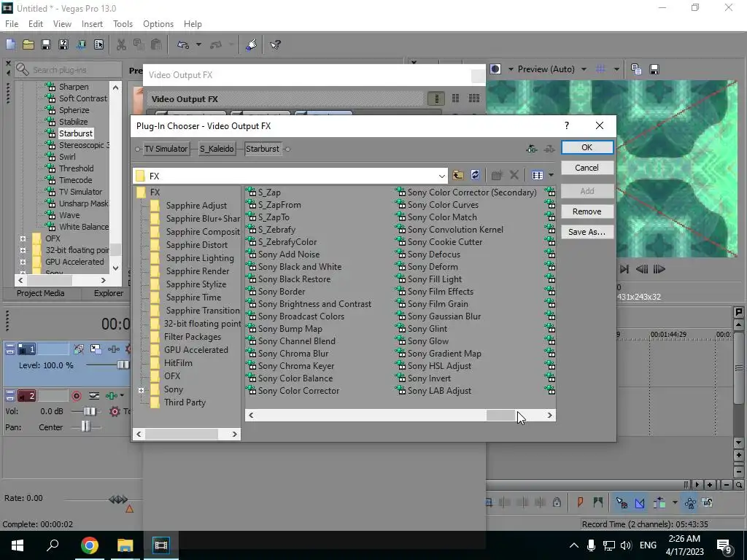The height and width of the screenshot is (560, 747).
Task: Save preview snapshot to file
Action: point(654,69)
